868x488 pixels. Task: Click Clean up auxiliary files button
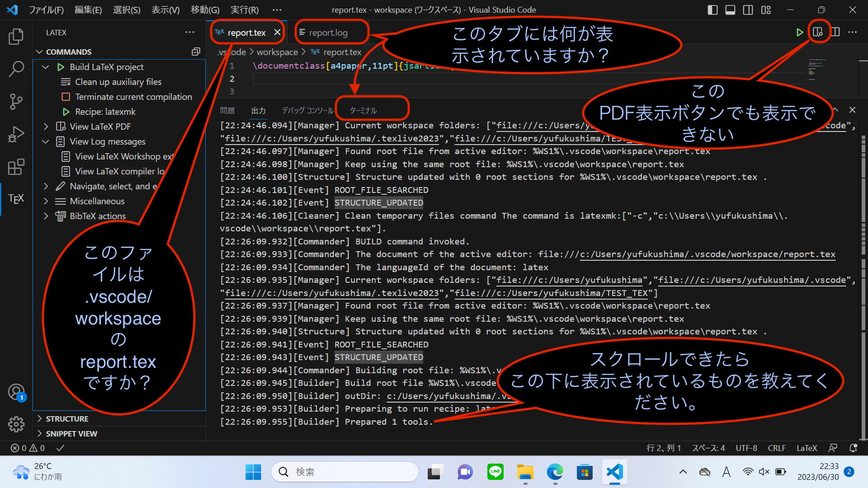pos(117,82)
